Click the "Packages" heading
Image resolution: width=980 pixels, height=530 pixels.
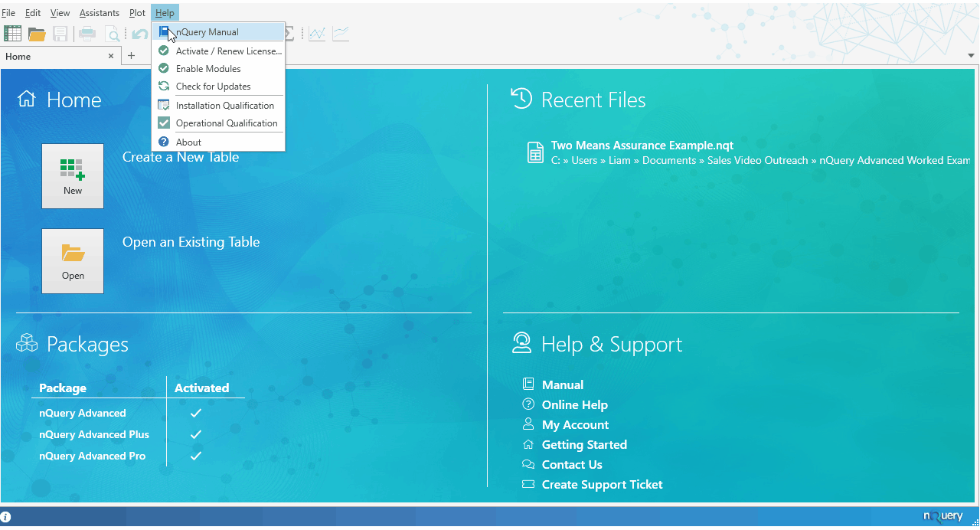click(x=87, y=345)
